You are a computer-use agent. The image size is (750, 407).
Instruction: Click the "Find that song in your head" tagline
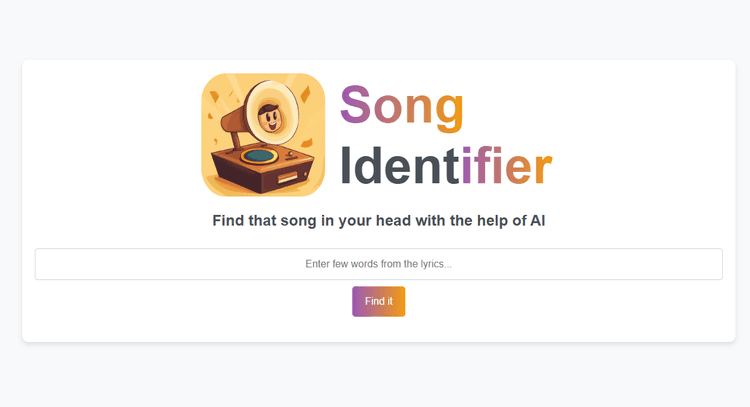point(378,220)
